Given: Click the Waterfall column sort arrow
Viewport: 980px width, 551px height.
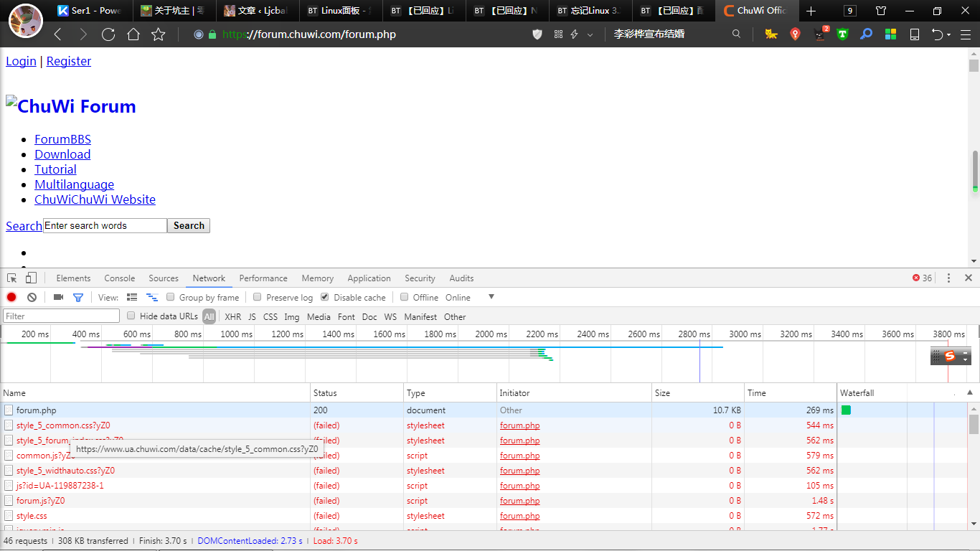Looking at the screenshot, I should [x=970, y=392].
